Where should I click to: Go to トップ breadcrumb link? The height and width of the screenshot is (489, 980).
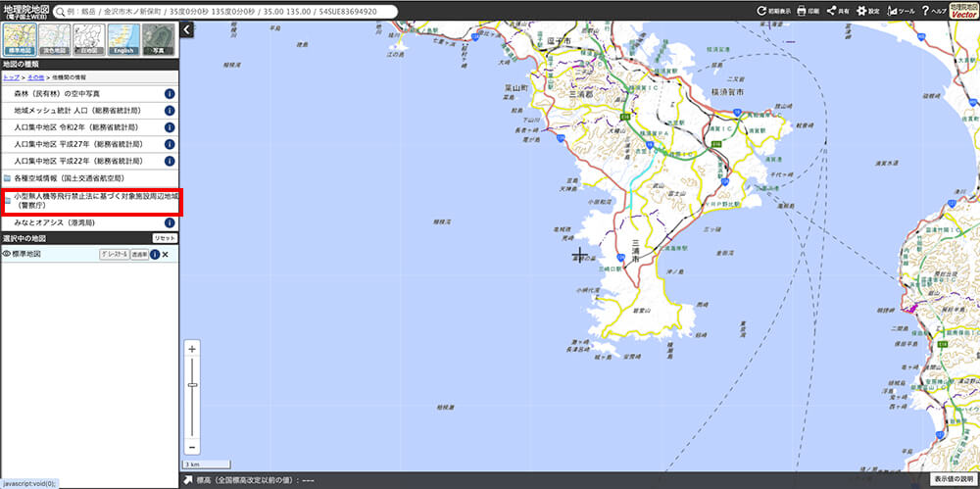(11, 76)
